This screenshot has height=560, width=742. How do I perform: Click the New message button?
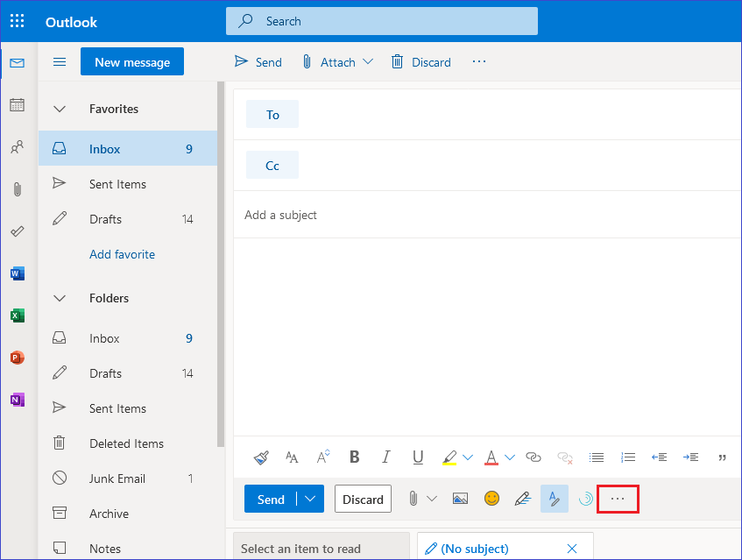132,62
